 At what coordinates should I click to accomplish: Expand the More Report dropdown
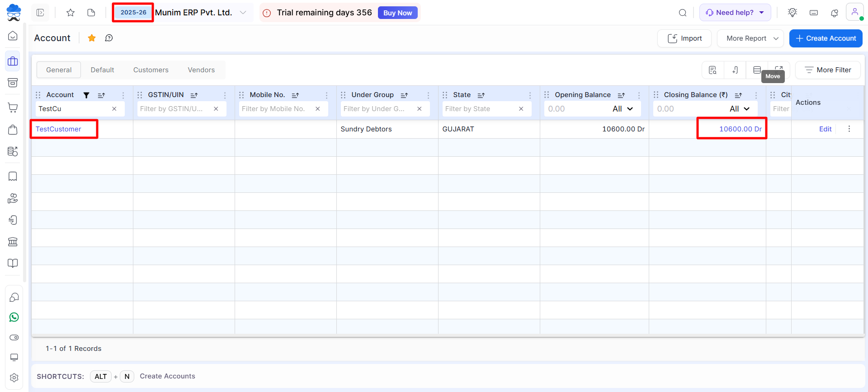coord(750,38)
